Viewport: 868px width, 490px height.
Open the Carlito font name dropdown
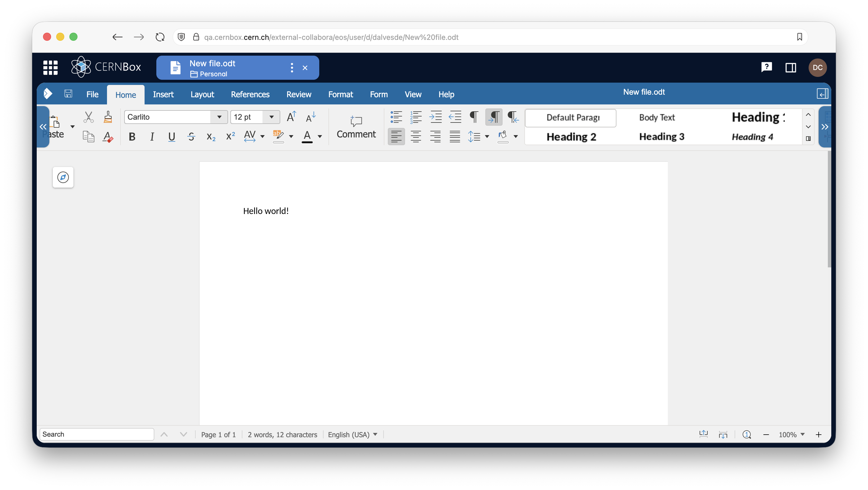[219, 117]
